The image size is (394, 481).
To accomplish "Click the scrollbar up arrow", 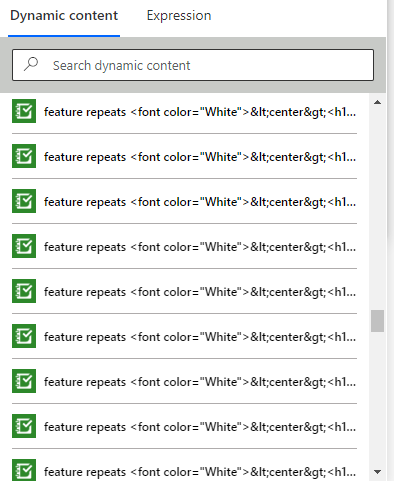I will (x=377, y=102).
